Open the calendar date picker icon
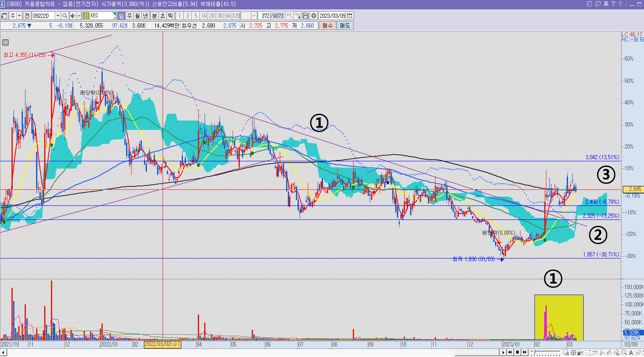644x357 pixels. [350, 16]
